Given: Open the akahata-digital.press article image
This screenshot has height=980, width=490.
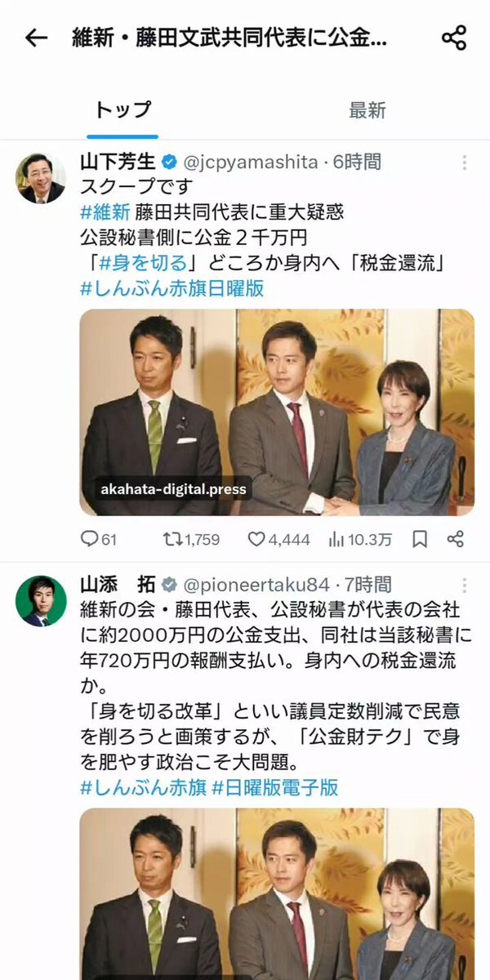Looking at the screenshot, I should click(x=277, y=412).
